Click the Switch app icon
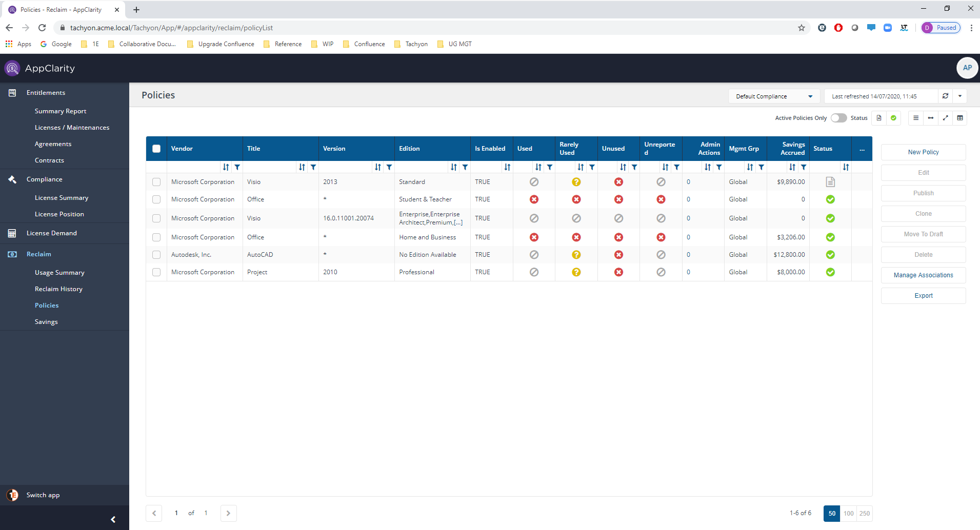980x530 pixels. pos(12,495)
